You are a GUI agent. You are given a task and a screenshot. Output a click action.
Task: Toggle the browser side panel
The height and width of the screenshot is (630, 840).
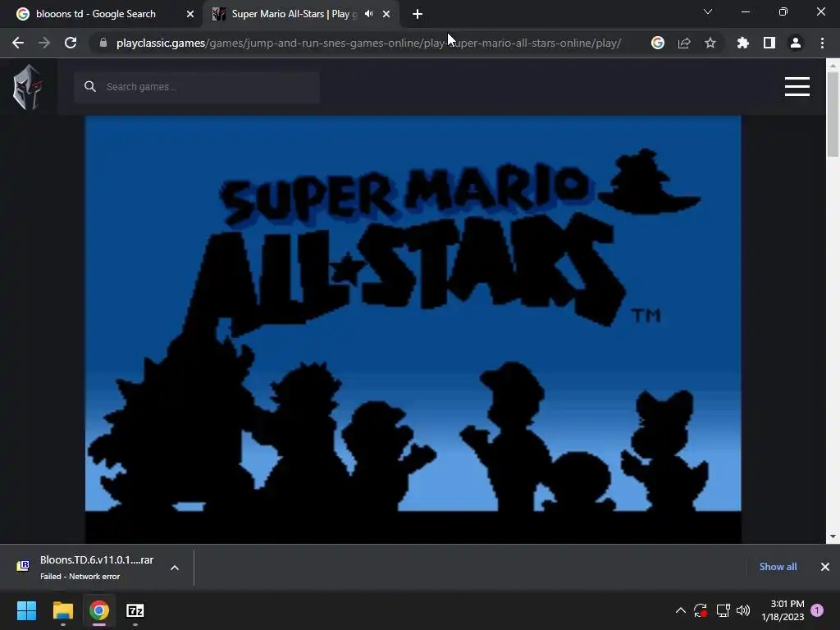click(769, 43)
